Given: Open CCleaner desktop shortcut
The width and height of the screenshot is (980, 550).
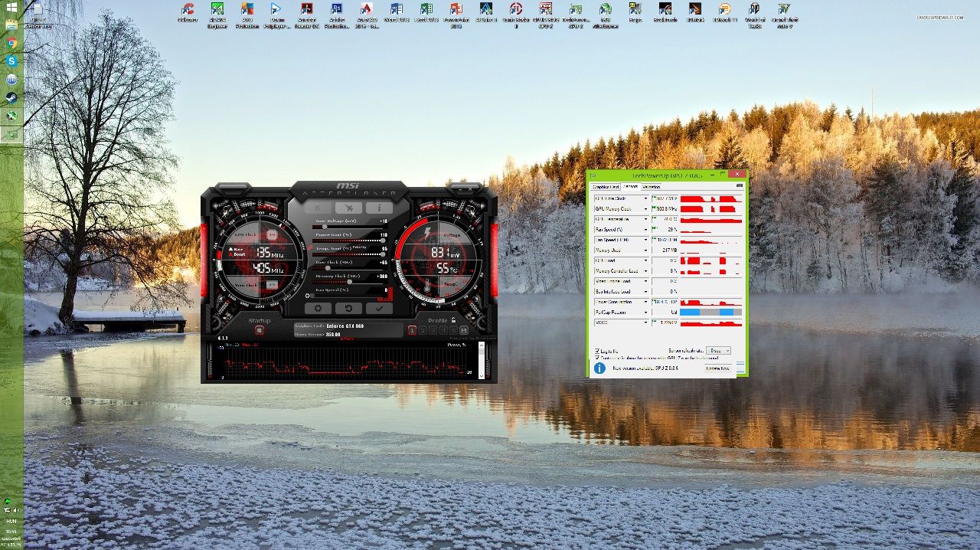Looking at the screenshot, I should click(188, 12).
